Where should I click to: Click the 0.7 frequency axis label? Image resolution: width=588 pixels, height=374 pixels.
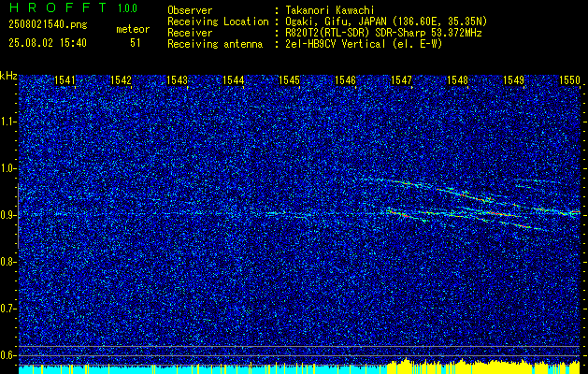(7, 309)
